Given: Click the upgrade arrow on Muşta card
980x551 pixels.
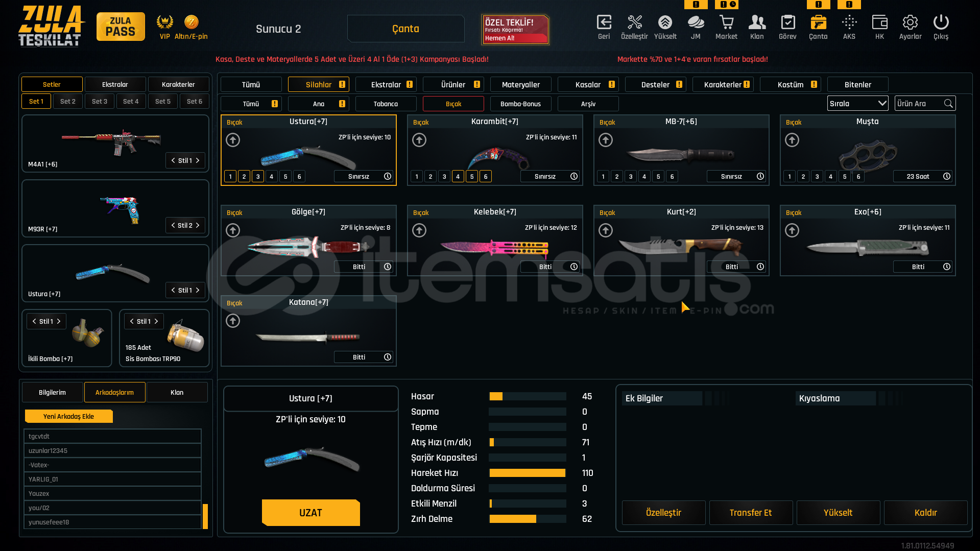Looking at the screenshot, I should [792, 140].
